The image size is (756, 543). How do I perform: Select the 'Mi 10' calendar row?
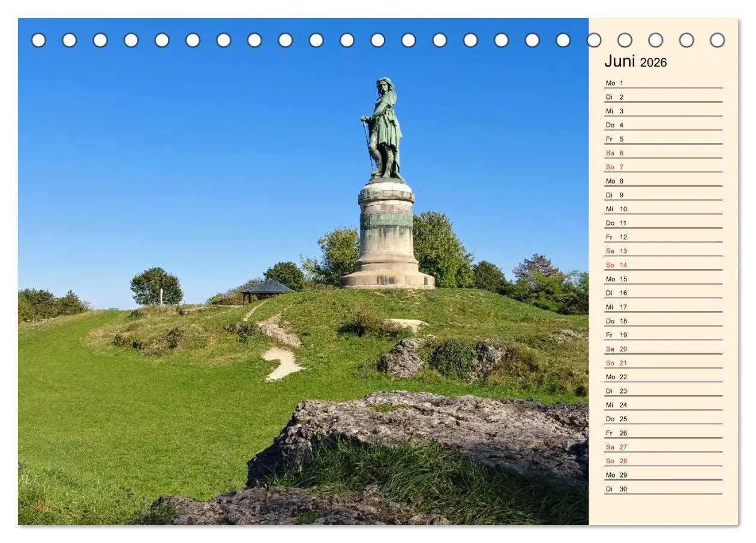663,209
